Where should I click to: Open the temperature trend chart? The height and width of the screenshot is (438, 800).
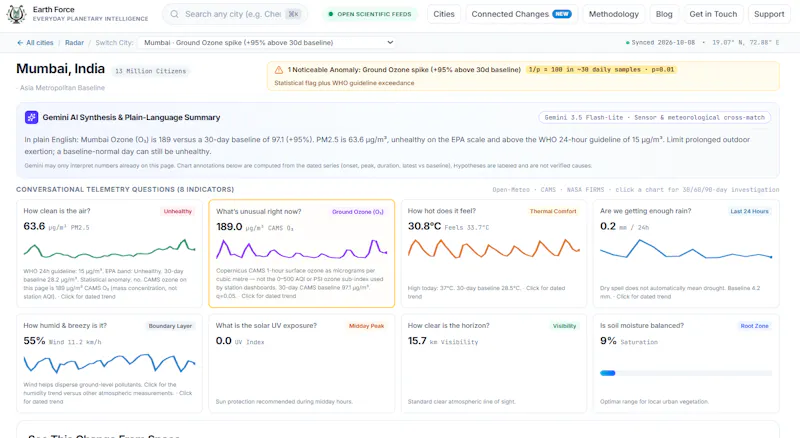point(493,248)
